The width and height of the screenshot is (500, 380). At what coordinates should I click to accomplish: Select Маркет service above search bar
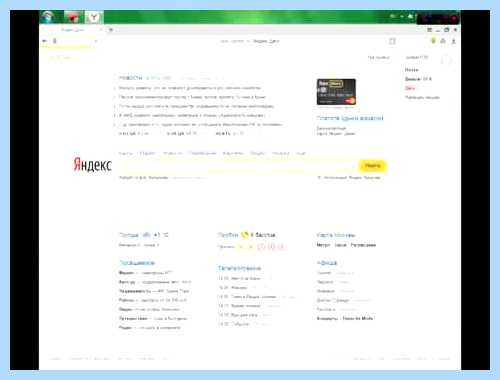[147, 153]
